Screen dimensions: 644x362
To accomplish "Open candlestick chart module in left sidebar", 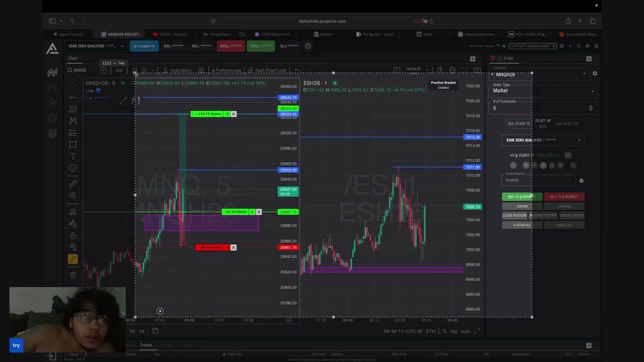I will point(52,72).
